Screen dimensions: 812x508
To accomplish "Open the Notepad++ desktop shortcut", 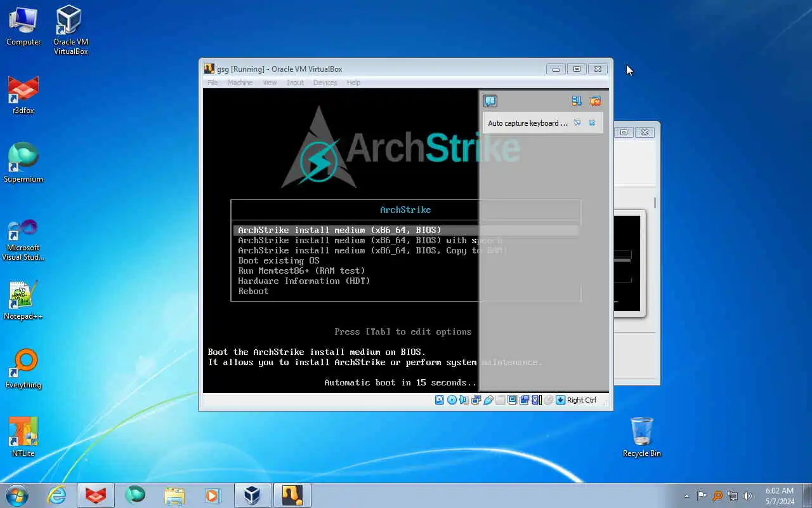I will coord(23,301).
